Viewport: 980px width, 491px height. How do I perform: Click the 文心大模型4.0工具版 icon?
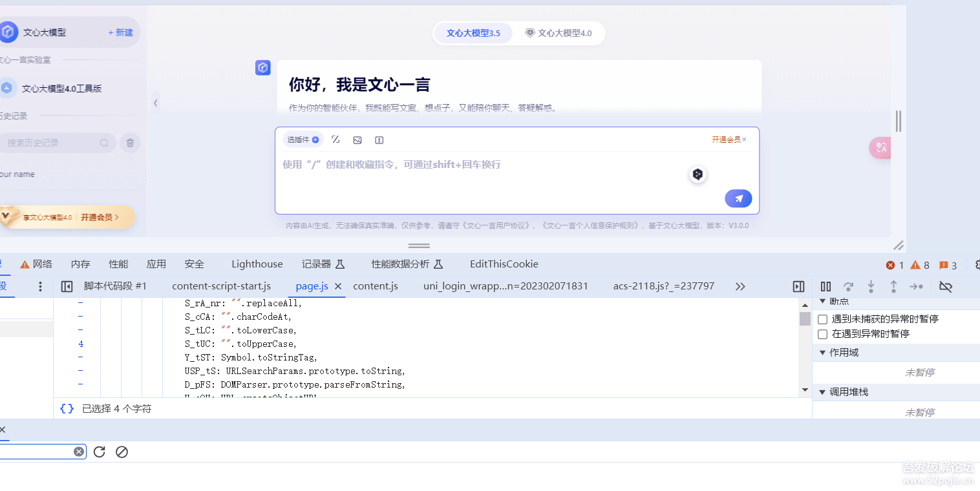pyautogui.click(x=6, y=88)
